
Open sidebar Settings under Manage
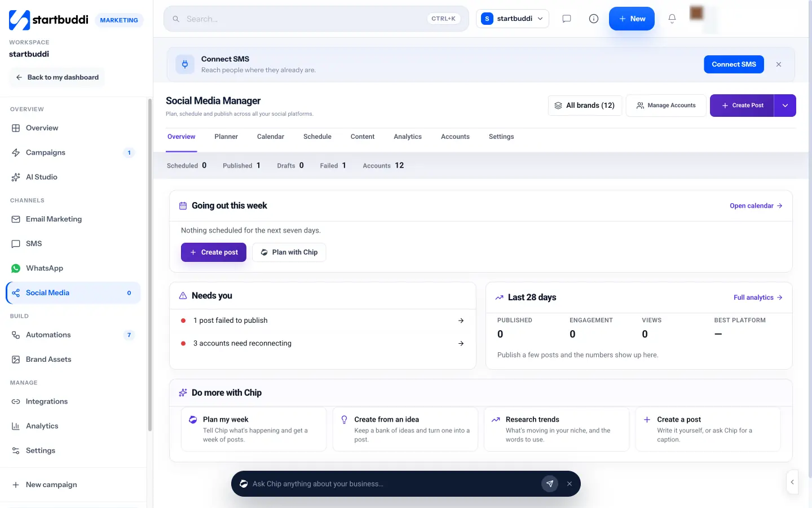tap(73, 450)
